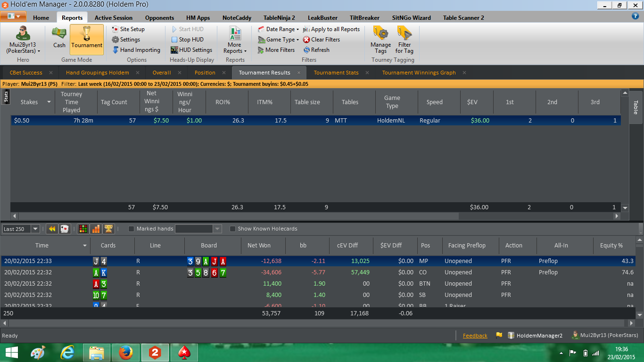This screenshot has width=644, height=362.
Task: Click the Feedback link
Action: point(475,336)
